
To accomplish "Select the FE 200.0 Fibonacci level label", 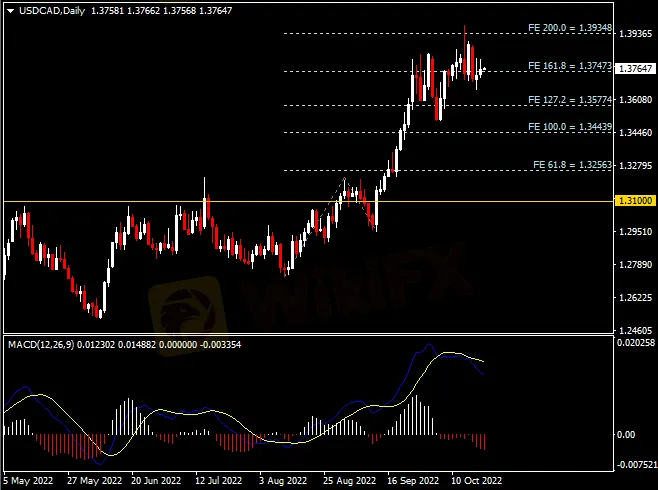I will (569, 27).
